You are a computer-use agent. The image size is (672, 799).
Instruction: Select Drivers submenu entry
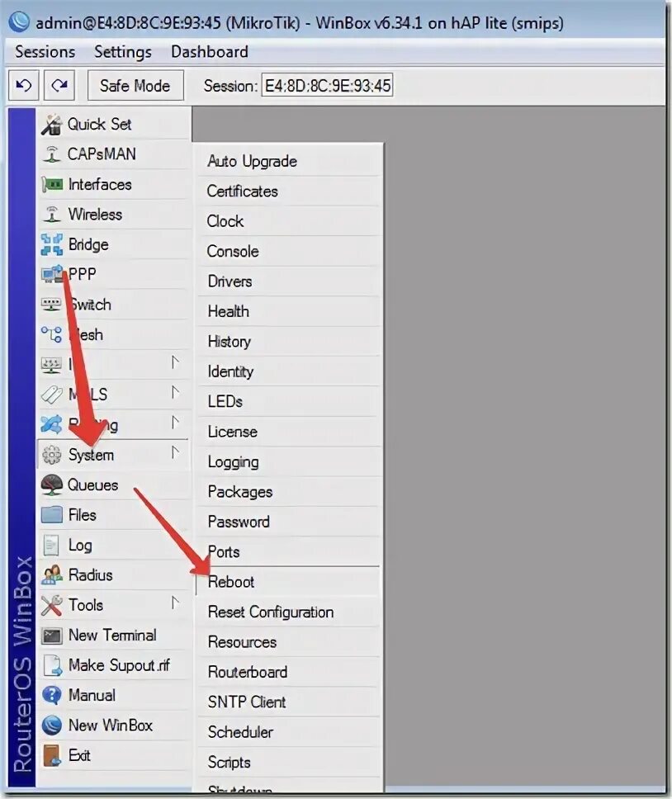pos(288,281)
